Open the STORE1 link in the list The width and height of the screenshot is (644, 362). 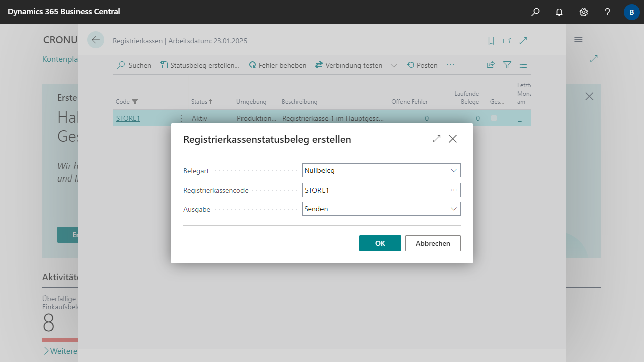[128, 118]
